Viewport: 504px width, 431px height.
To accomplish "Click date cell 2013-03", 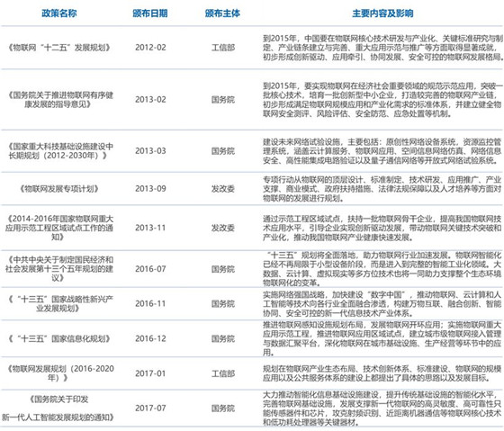I will 150,151.
